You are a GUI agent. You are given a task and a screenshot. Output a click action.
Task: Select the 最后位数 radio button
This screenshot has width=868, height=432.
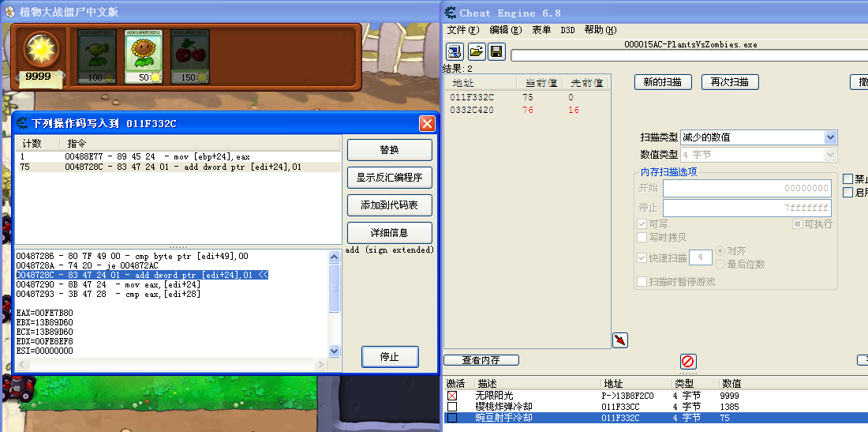(x=720, y=265)
